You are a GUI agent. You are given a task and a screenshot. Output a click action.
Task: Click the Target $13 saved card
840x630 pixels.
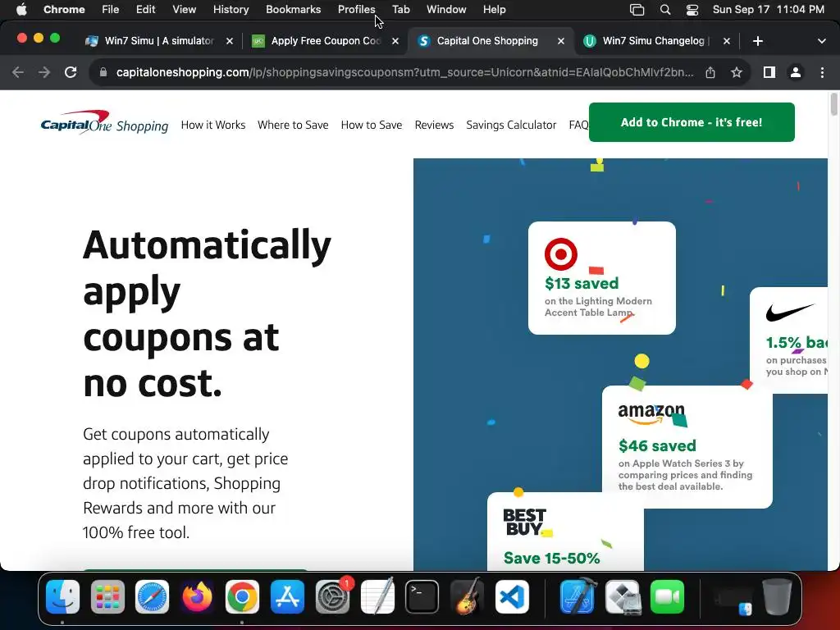[x=601, y=278]
